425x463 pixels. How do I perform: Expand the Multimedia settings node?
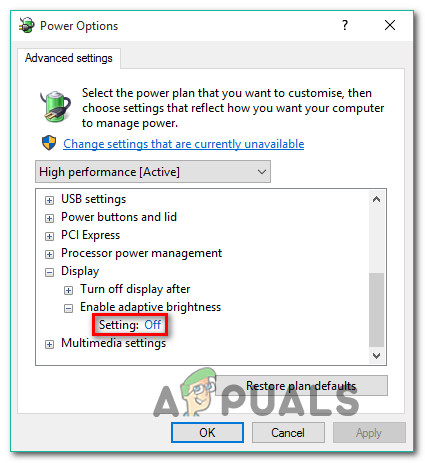[49, 344]
